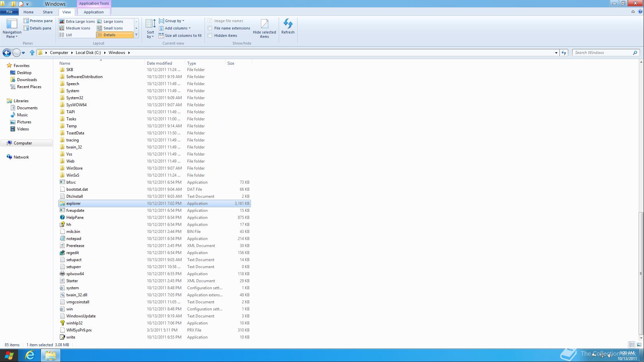Enable File name extensions checkbox
The height and width of the screenshot is (362, 644).
pyautogui.click(x=210, y=28)
